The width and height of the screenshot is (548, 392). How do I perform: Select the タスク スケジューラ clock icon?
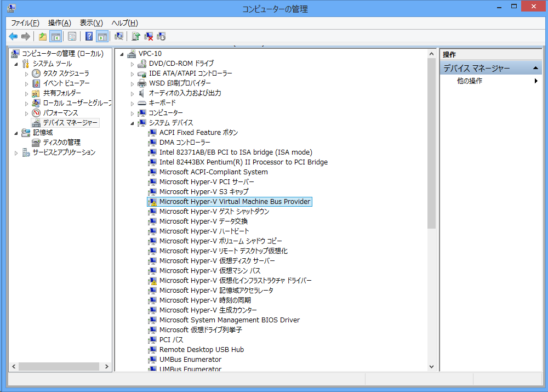click(x=36, y=73)
